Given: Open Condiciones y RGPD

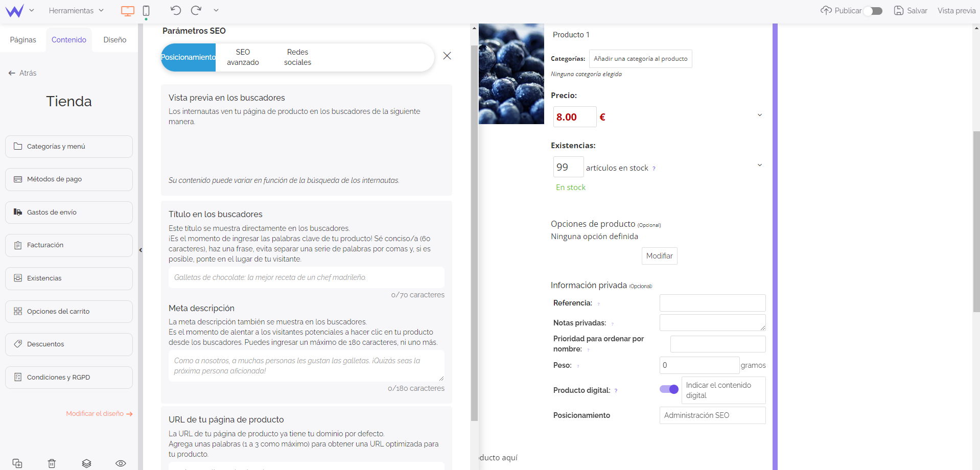Looking at the screenshot, I should pos(69,378).
